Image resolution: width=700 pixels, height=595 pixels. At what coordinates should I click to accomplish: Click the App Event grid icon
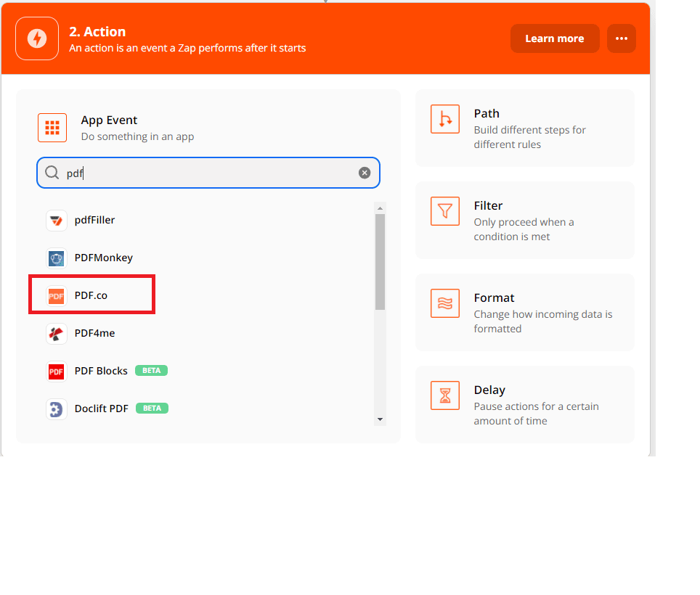click(52, 128)
